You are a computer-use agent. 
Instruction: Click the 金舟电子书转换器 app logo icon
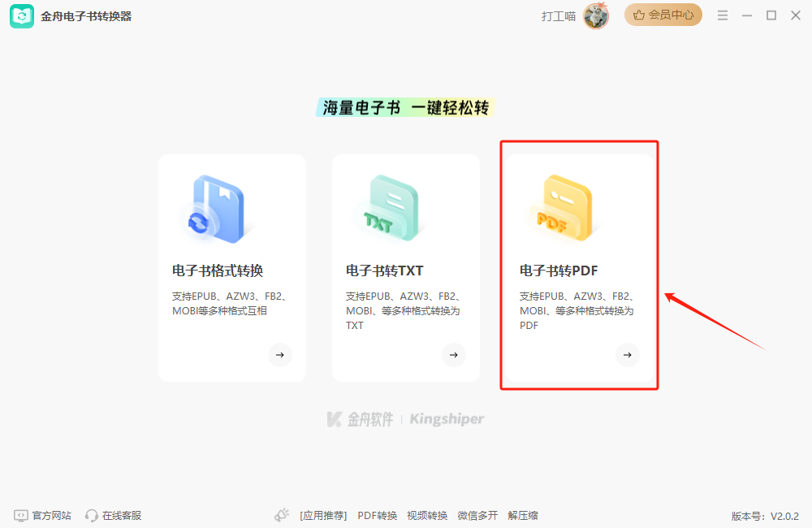pos(22,16)
